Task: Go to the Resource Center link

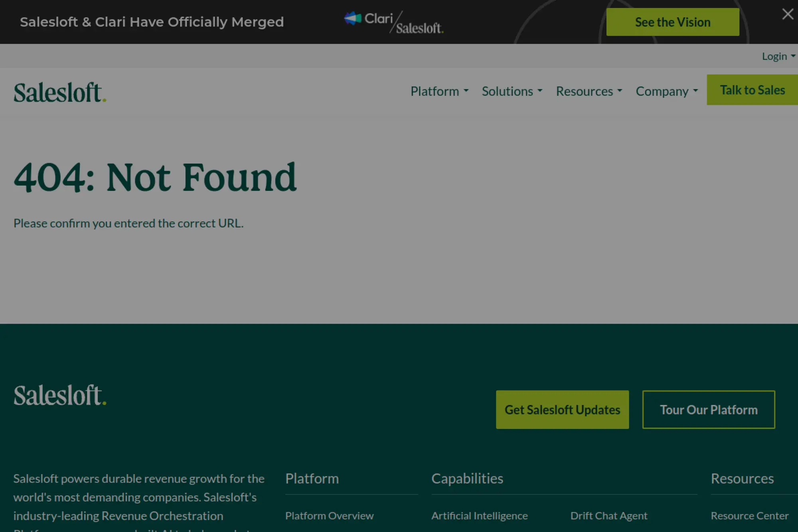Action: [749, 516]
